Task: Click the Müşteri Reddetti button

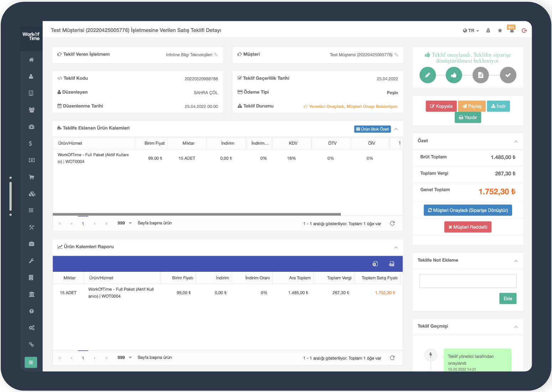Action: coord(468,227)
